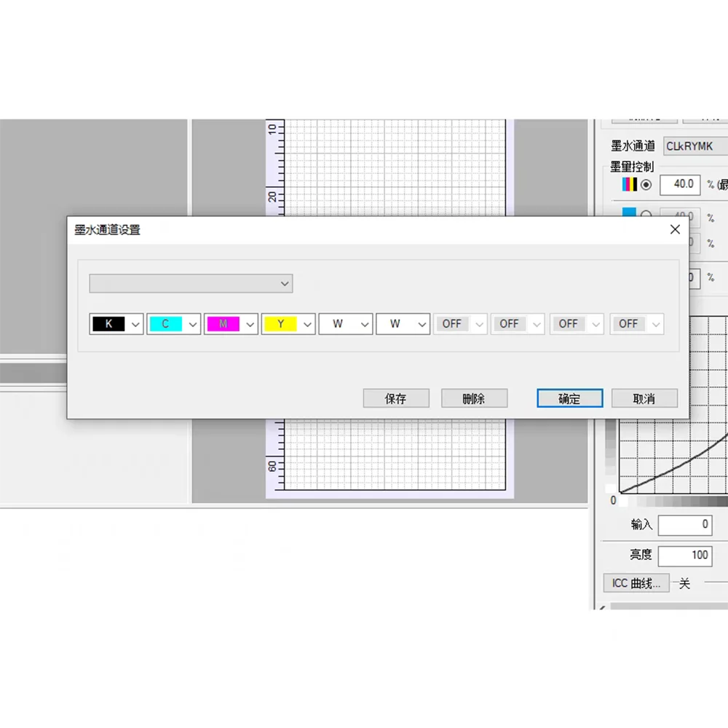Click the 40.0 ink limit input field
Screen dimensions: 728x728
click(680, 185)
